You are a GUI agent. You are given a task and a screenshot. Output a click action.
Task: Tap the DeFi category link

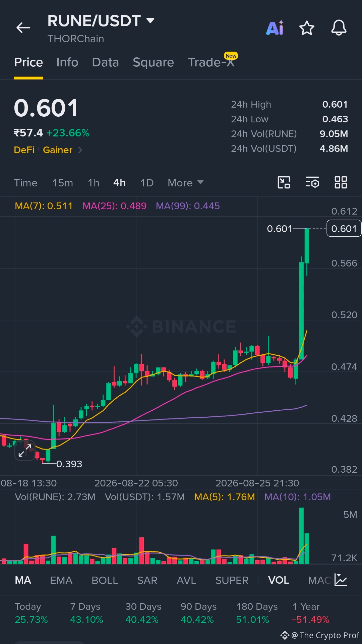pyautogui.click(x=24, y=150)
